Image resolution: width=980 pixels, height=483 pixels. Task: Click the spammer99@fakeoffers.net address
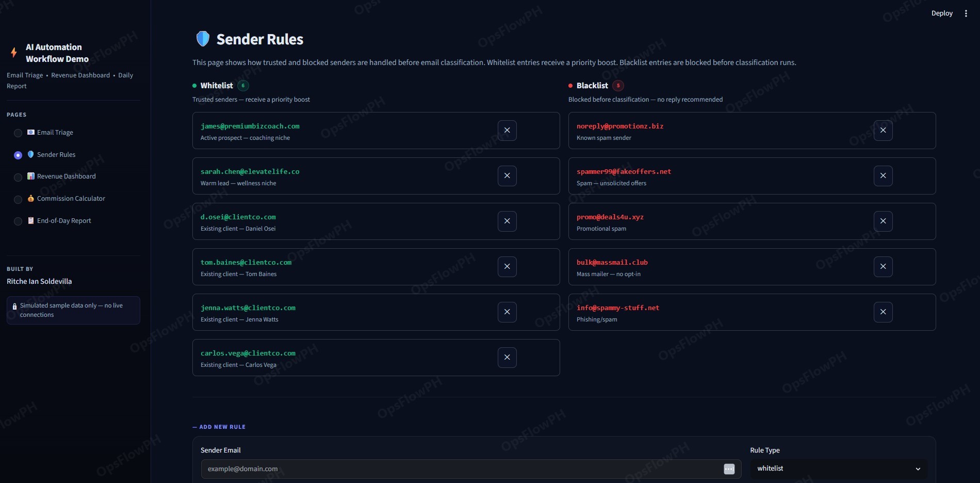click(x=624, y=171)
